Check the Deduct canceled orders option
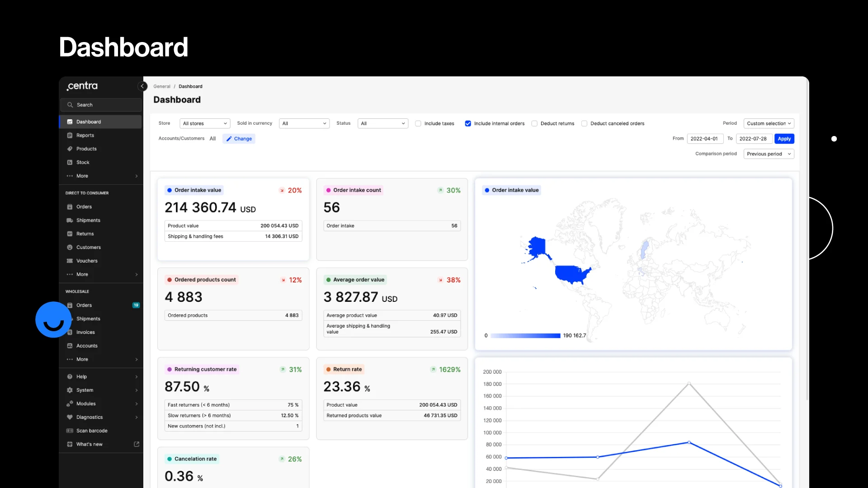 (585, 123)
